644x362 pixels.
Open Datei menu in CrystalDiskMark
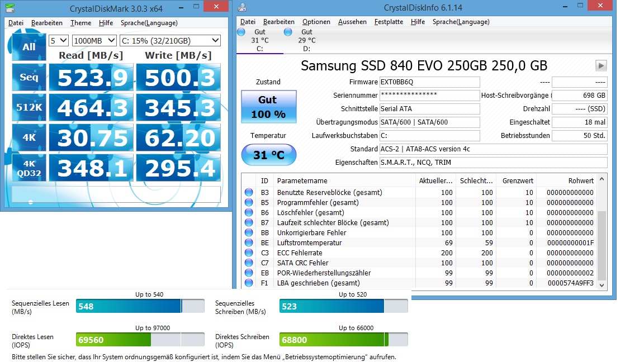coord(16,22)
